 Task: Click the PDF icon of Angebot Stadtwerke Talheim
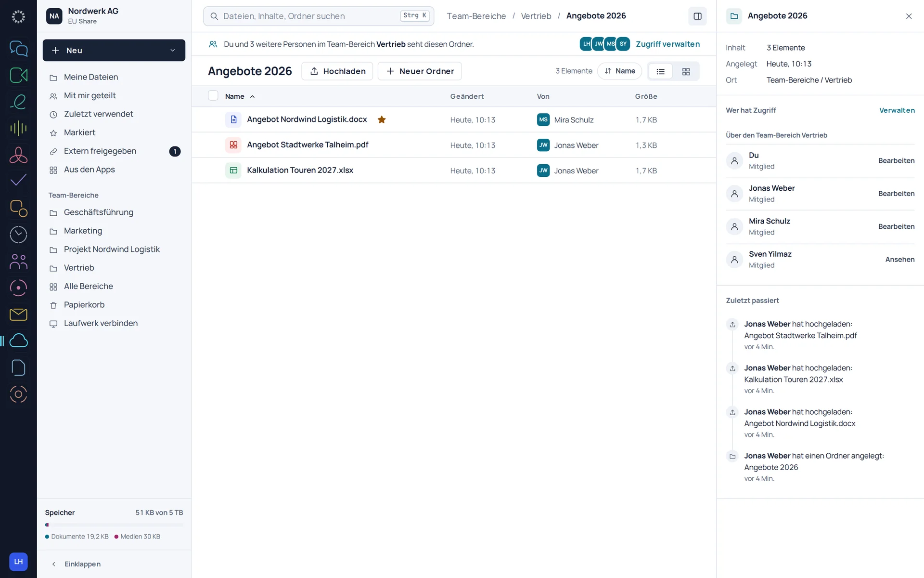[x=233, y=145]
